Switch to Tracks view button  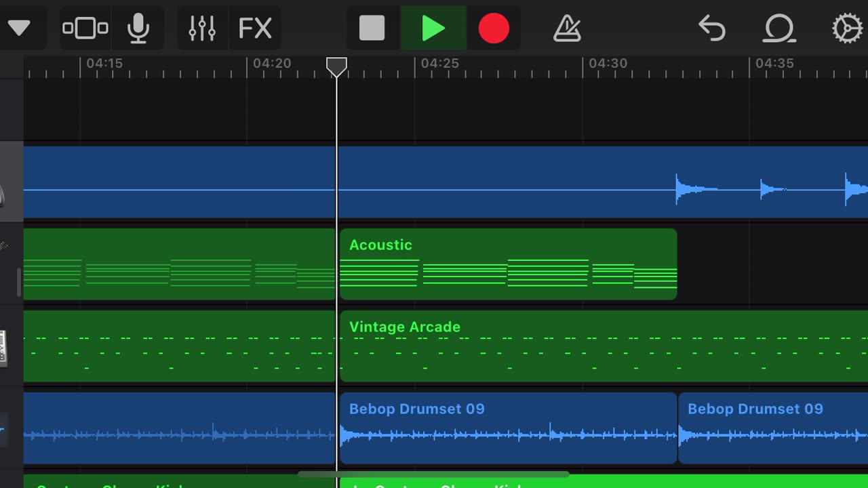[x=85, y=28]
